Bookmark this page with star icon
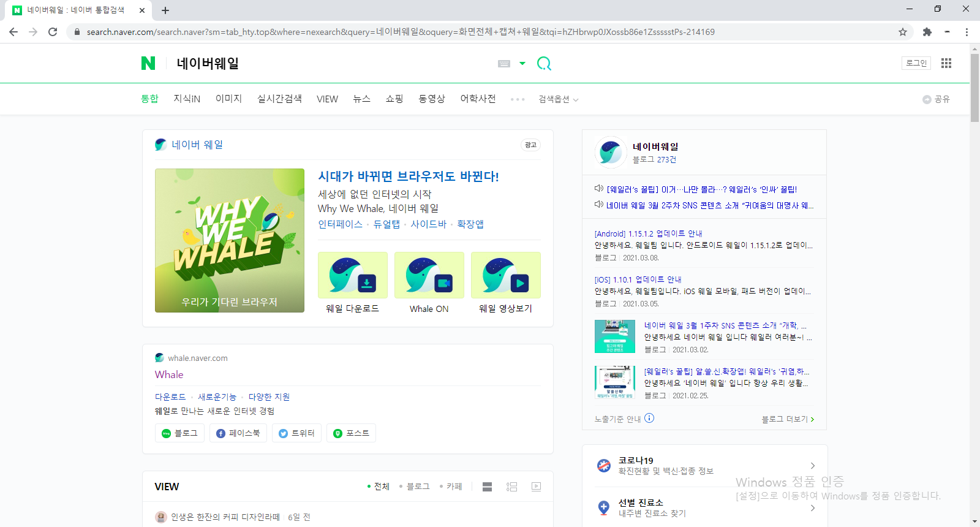The width and height of the screenshot is (980, 527). (903, 32)
